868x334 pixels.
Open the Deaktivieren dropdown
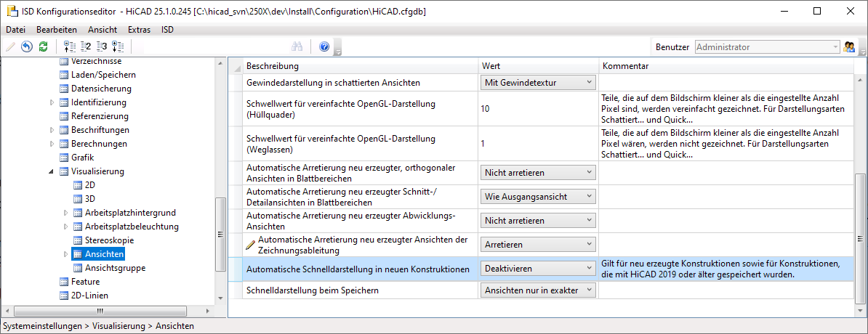click(538, 269)
